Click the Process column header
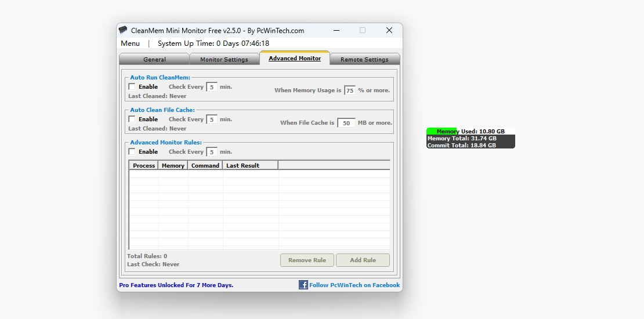The width and height of the screenshot is (644, 319). [144, 165]
